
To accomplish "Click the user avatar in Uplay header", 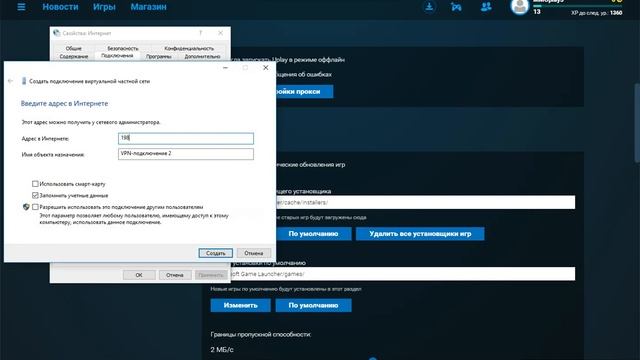I will pyautogui.click(x=520, y=7).
